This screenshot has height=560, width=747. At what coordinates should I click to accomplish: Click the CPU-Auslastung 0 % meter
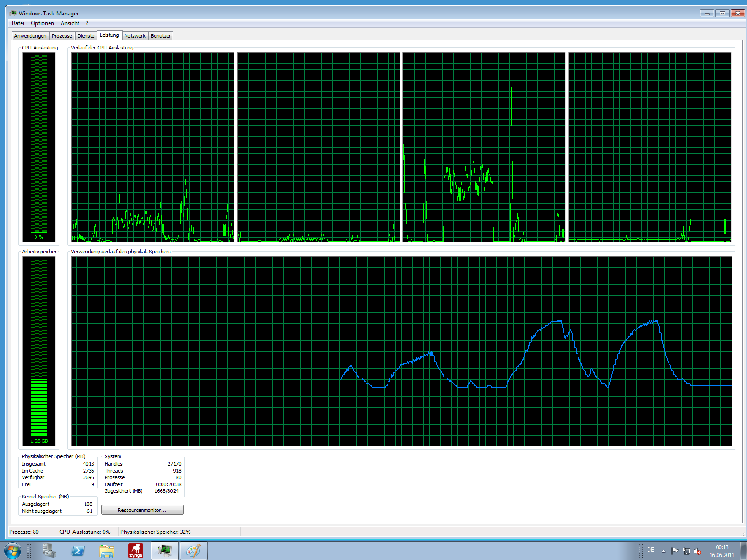click(39, 147)
